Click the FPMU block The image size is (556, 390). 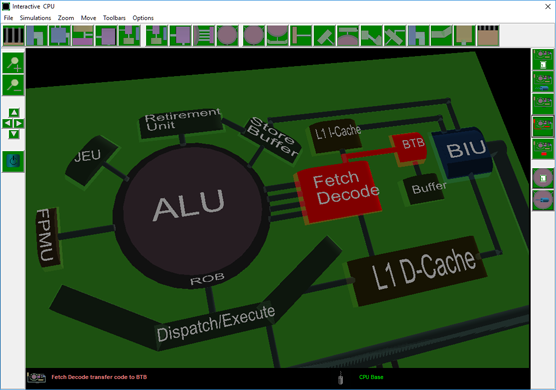[x=48, y=238]
